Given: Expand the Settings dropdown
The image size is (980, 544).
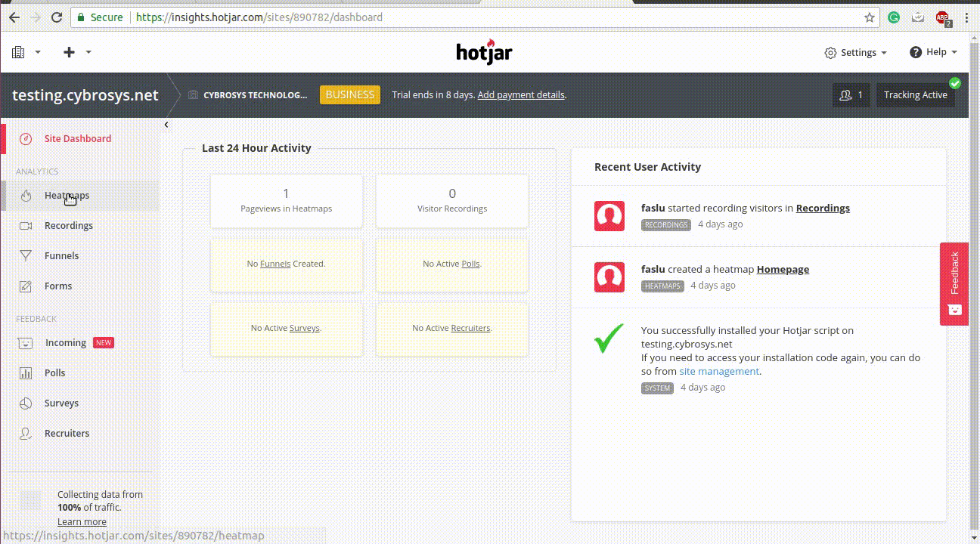Looking at the screenshot, I should (x=855, y=52).
